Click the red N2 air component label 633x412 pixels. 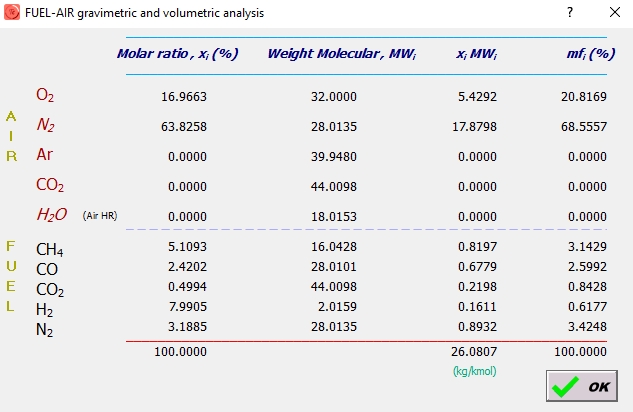point(45,125)
